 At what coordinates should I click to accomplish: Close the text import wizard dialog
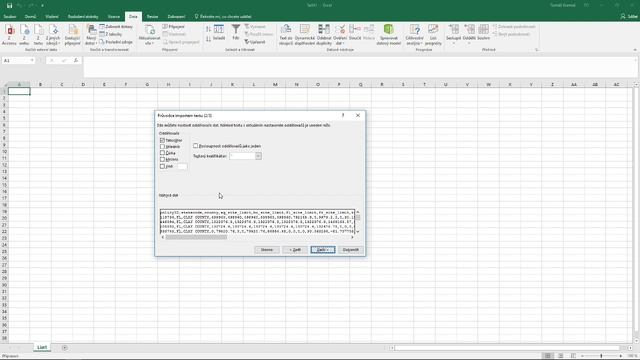(358, 116)
